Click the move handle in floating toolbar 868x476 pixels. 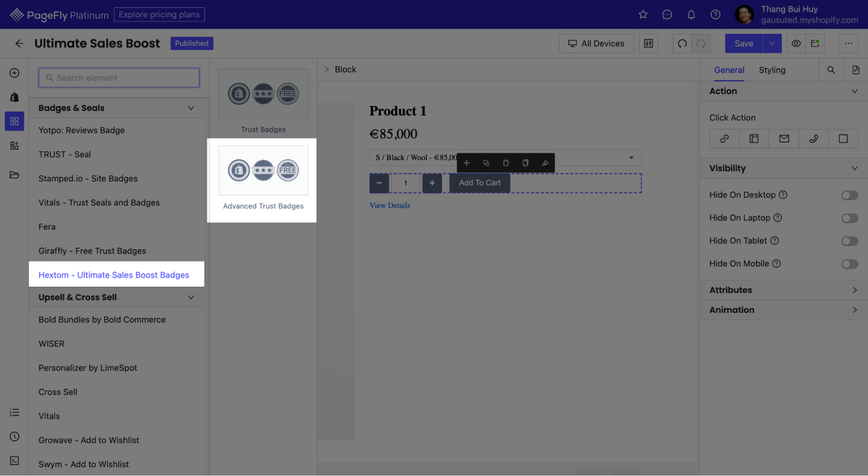(x=466, y=163)
